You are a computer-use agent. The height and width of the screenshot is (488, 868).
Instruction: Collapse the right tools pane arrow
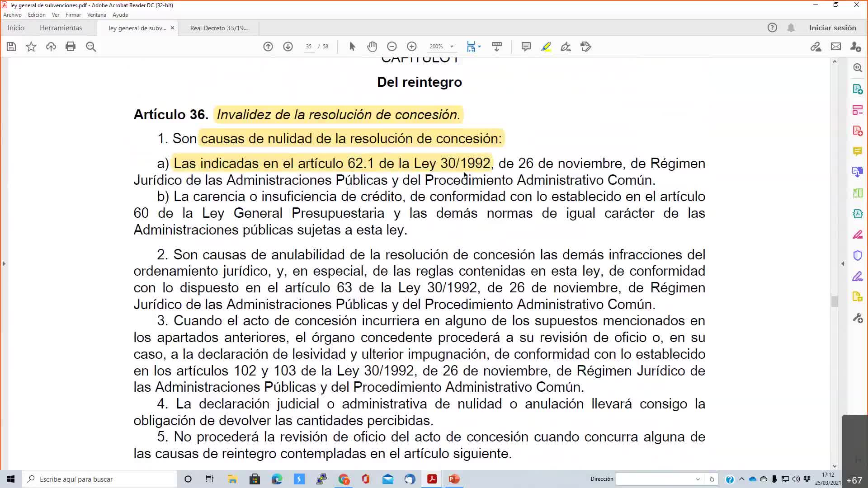[x=843, y=263]
